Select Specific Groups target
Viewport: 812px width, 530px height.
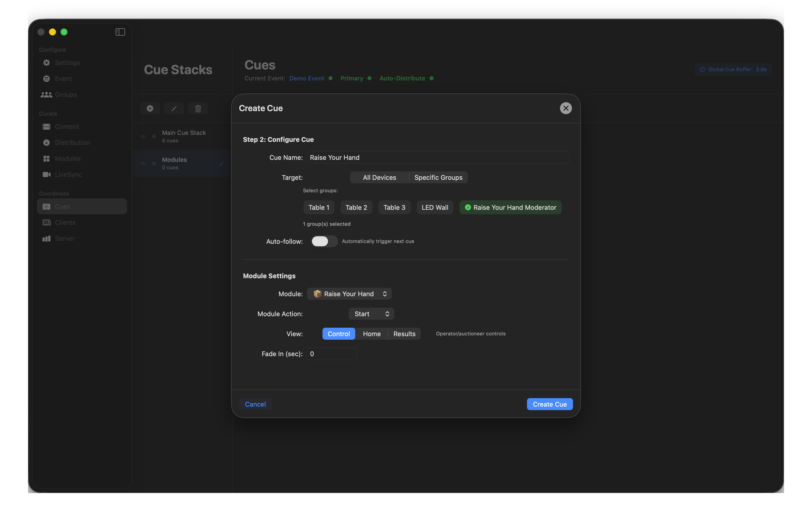438,178
